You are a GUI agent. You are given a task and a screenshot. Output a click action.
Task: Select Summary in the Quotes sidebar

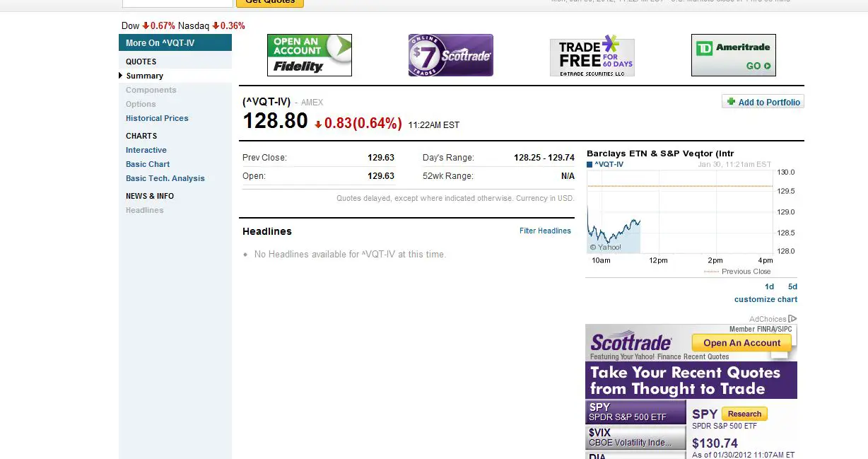coord(144,76)
